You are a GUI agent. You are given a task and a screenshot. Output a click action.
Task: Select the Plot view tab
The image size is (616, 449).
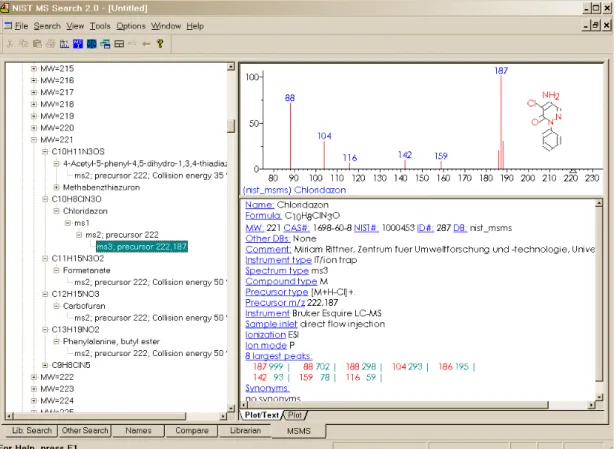pos(295,415)
